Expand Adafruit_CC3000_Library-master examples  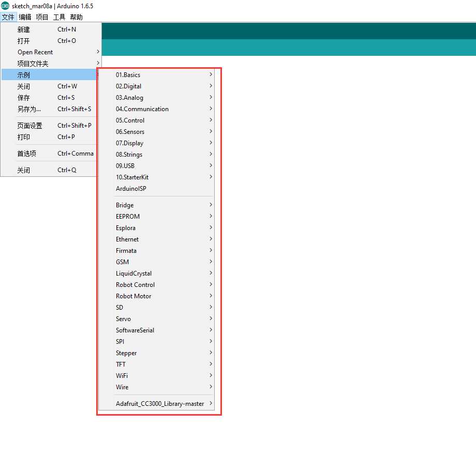157,404
